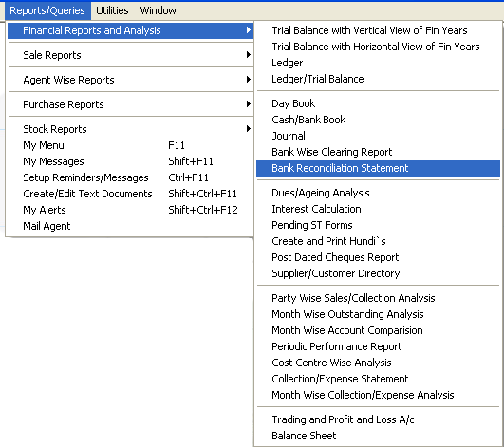Open the Reports/Queries menu

47,10
